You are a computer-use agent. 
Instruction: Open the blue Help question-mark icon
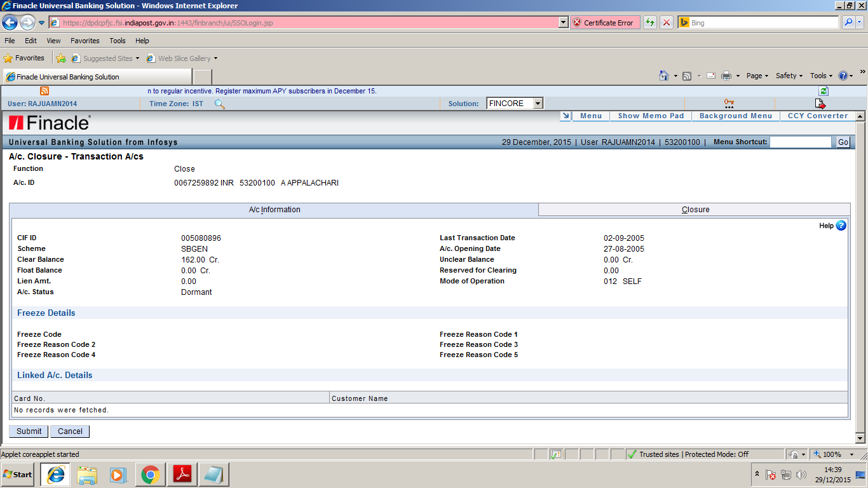point(841,226)
